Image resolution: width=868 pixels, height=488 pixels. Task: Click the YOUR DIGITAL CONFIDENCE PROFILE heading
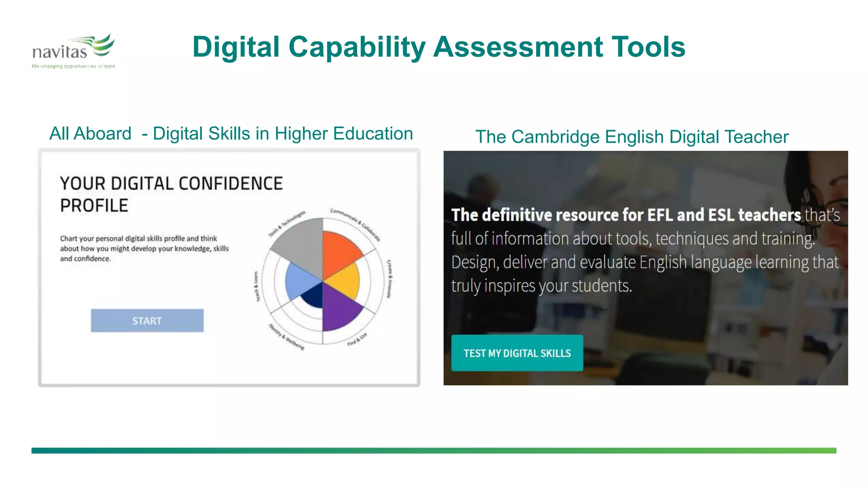coord(171,194)
